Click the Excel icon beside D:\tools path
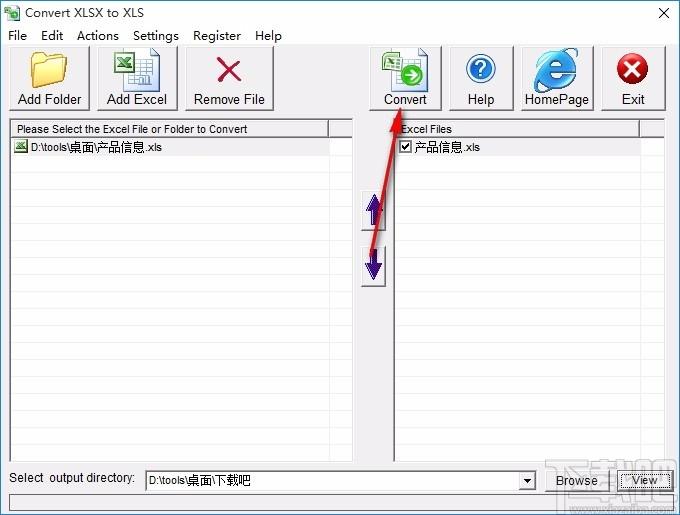Viewport: 680px width, 515px height. tap(21, 147)
